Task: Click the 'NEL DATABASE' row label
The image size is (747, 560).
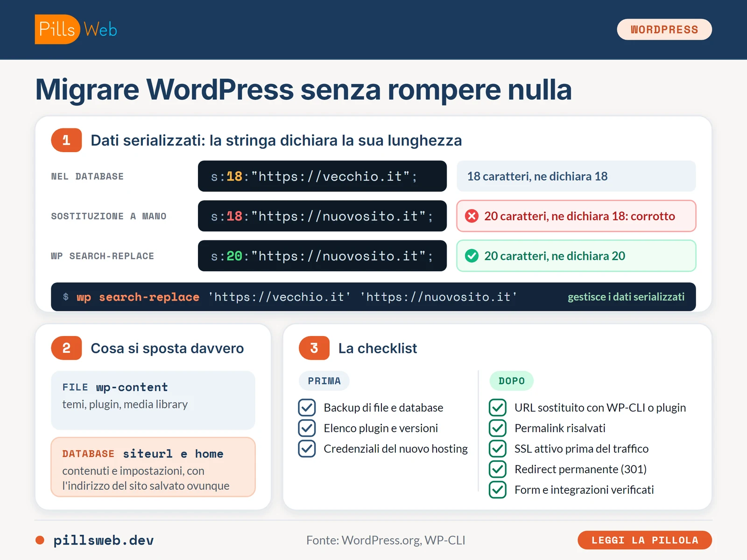Action: [87, 176]
